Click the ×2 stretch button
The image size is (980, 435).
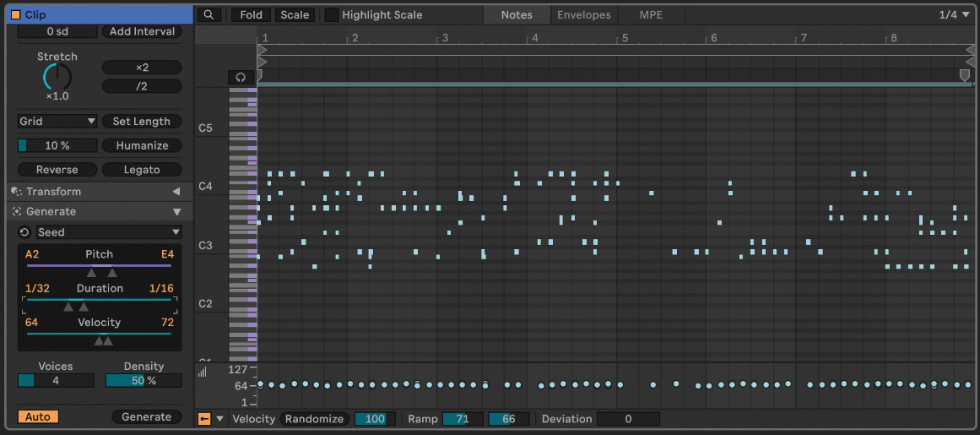pyautogui.click(x=142, y=67)
